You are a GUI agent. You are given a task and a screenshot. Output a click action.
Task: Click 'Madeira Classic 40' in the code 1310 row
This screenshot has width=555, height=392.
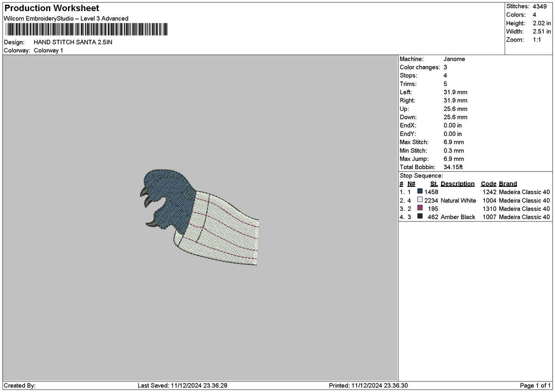[x=524, y=208]
